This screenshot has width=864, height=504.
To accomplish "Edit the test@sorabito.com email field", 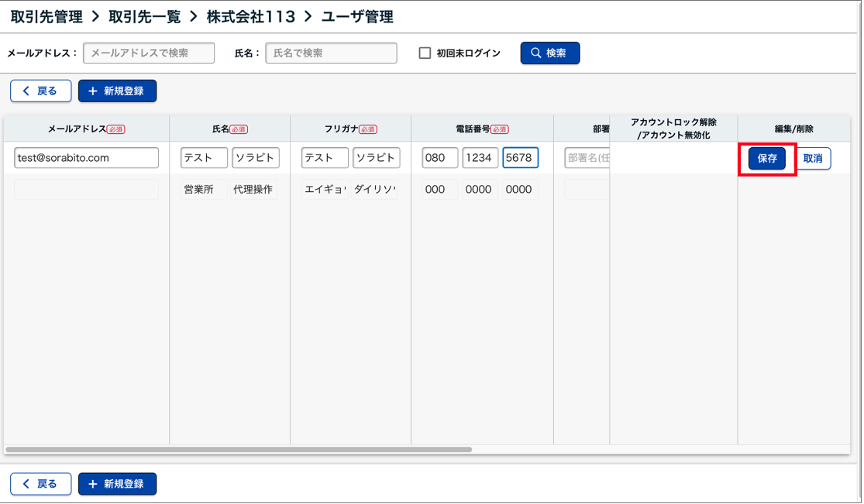I will pos(86,158).
